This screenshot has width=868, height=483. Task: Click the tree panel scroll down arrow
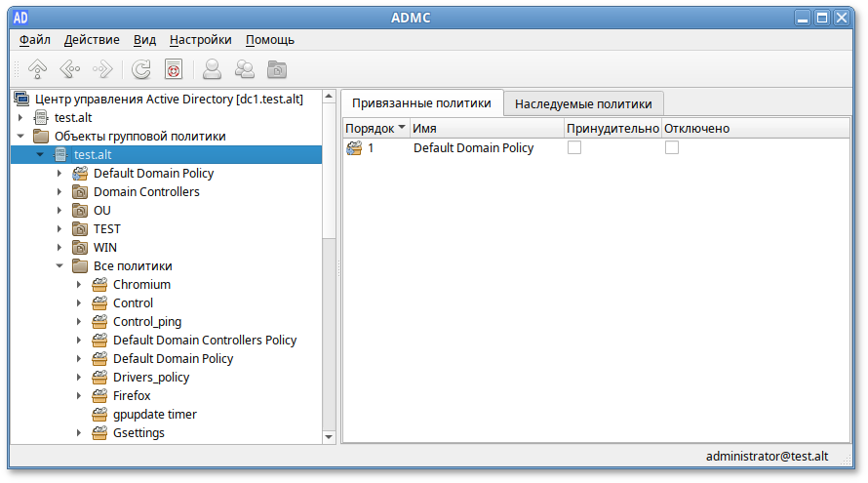[x=329, y=436]
